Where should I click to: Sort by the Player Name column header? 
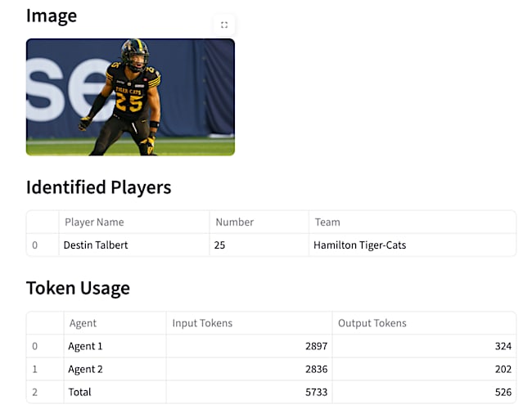pyautogui.click(x=94, y=222)
